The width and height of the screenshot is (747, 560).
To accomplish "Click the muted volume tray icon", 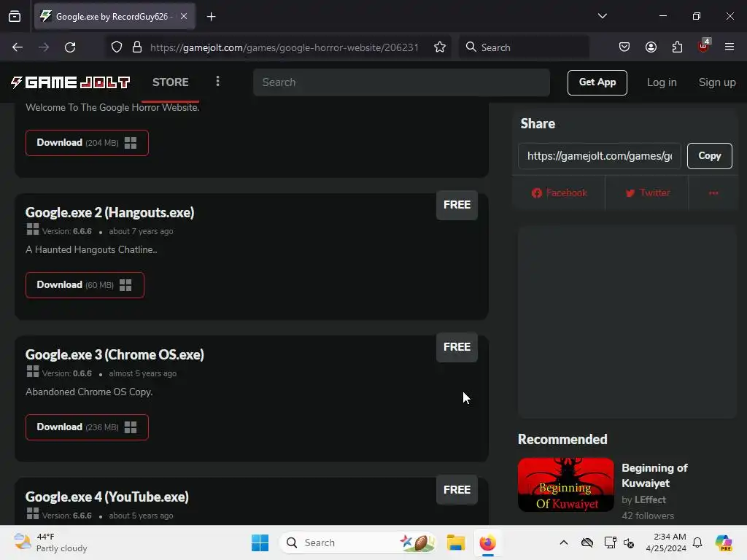I will point(628,542).
